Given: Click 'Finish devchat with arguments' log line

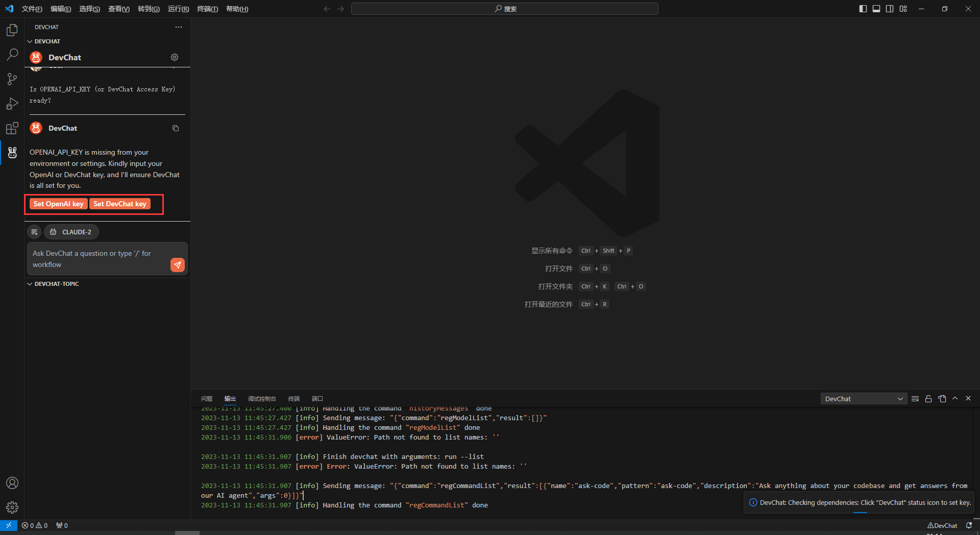Looking at the screenshot, I should coord(342,457).
